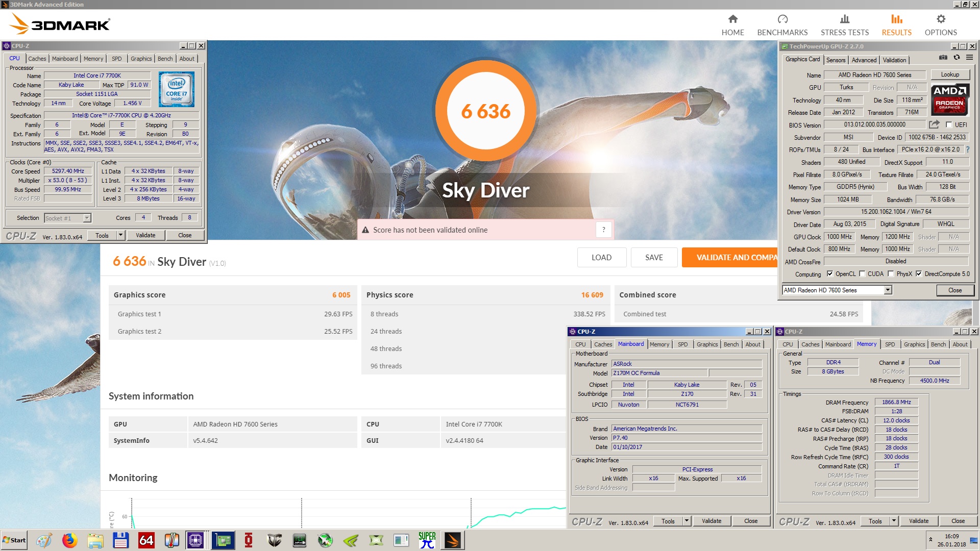The width and height of the screenshot is (980, 551).
Task: Open the SuperPi taskbar icon
Action: [x=427, y=540]
